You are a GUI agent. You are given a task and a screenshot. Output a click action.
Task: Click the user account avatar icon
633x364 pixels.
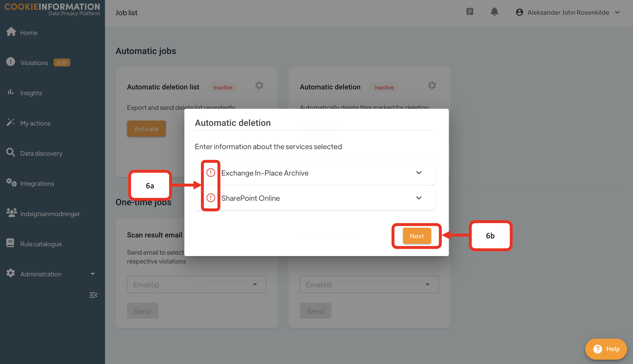click(519, 12)
